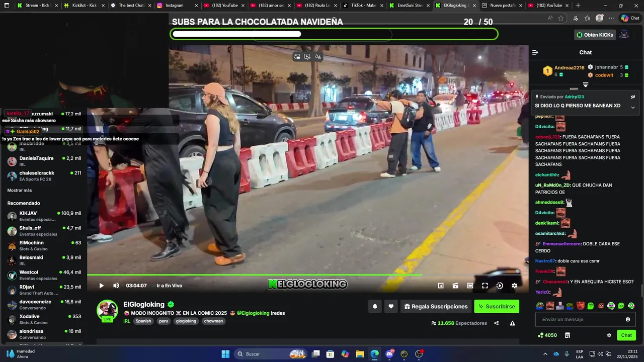Click the clip creation icon in player
Viewport: 644px width, 362px height.
click(x=455, y=286)
